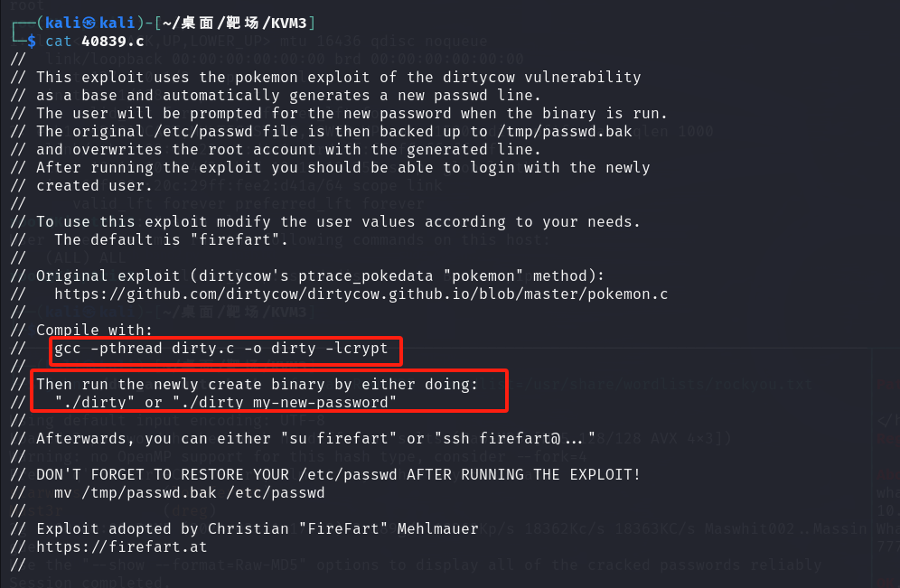Image resolution: width=900 pixels, height=588 pixels.
Task: Click the dollar sign prompt symbol
Action: pyautogui.click(x=32, y=42)
